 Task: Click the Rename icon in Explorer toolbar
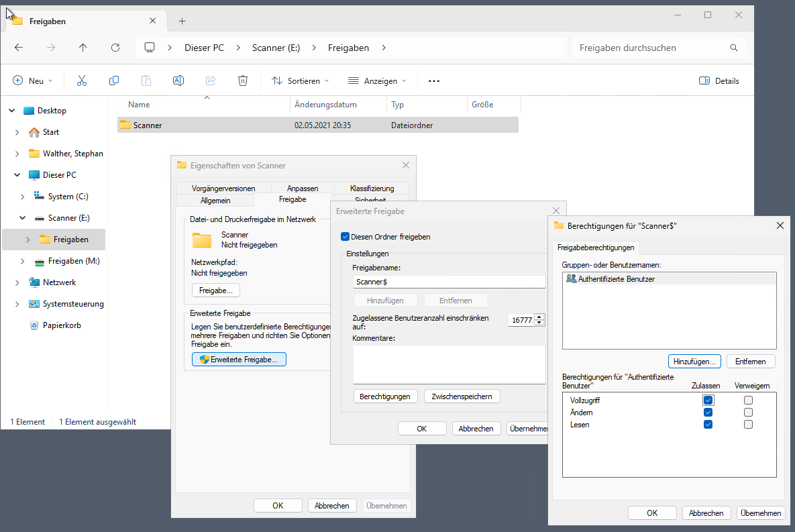(178, 81)
